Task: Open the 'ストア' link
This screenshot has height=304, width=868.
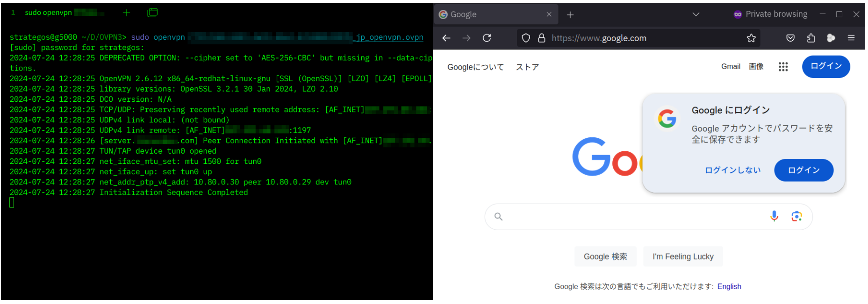Action: 527,67
